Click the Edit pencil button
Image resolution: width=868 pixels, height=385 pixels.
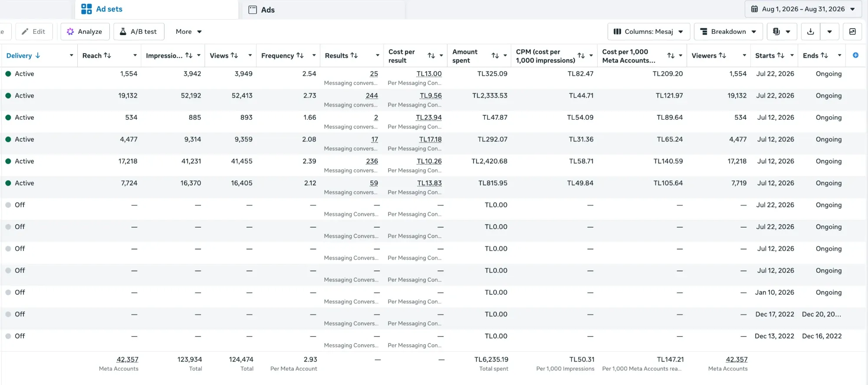point(34,32)
